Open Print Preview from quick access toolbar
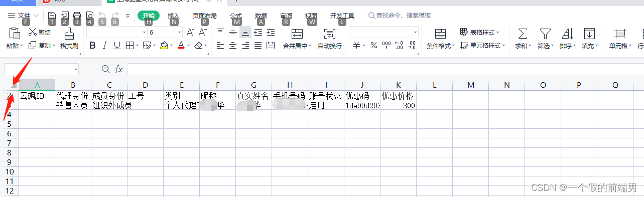644x197 pixels. (x=90, y=16)
